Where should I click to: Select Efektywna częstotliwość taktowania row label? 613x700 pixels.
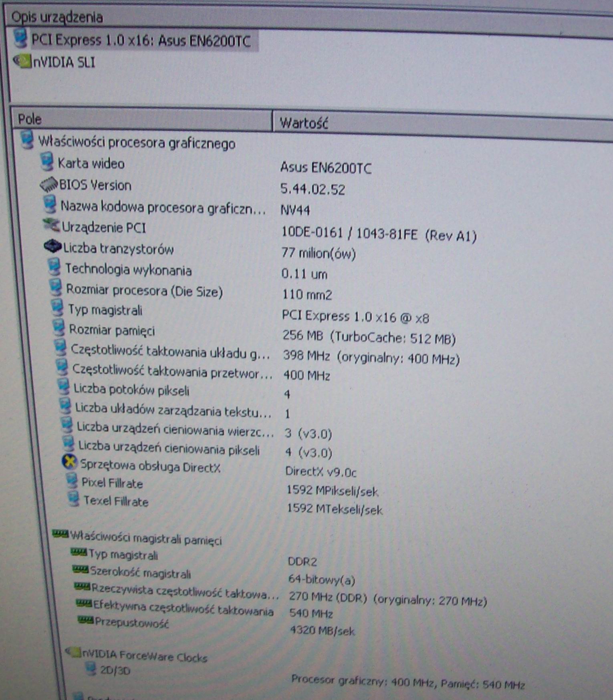pyautogui.click(x=183, y=607)
